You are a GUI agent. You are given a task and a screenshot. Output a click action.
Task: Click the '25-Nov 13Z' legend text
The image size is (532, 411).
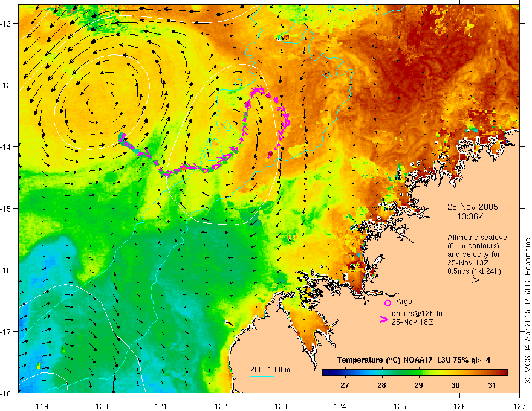[467, 263]
